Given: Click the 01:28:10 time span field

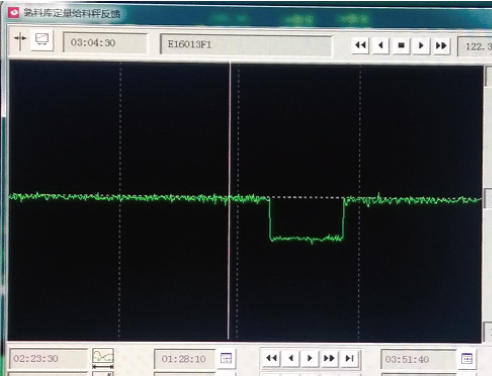Looking at the screenshot, I should [x=185, y=359].
